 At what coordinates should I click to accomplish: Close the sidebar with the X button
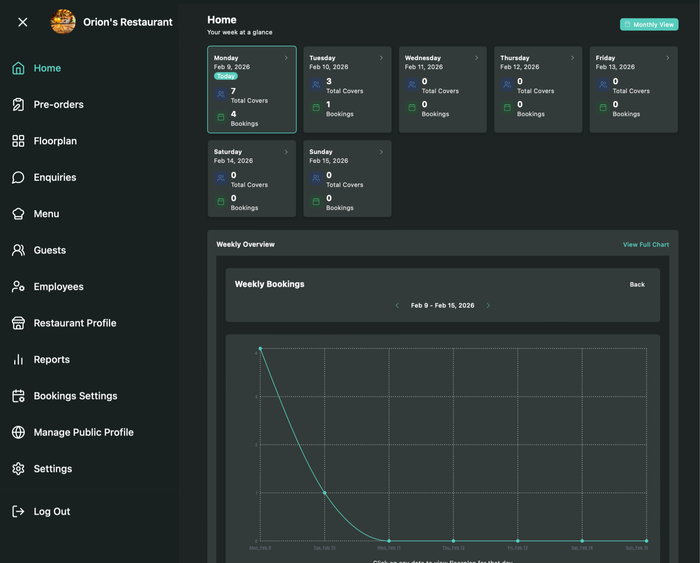(x=23, y=22)
